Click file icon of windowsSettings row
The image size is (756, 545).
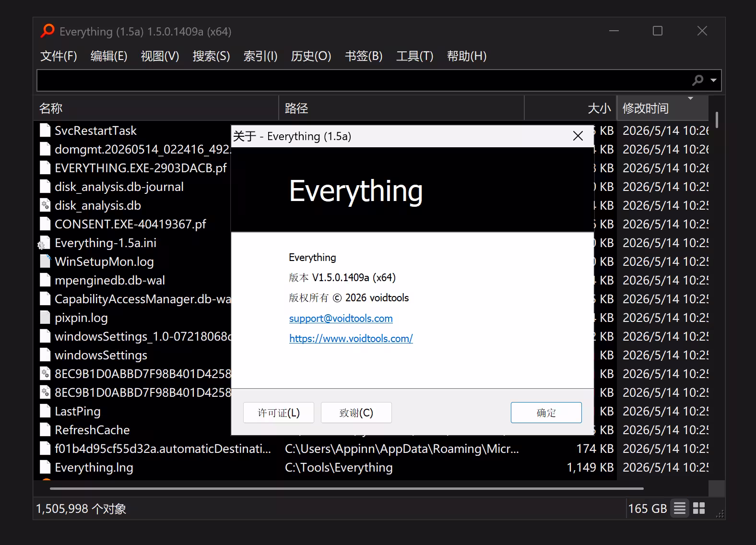click(x=45, y=355)
